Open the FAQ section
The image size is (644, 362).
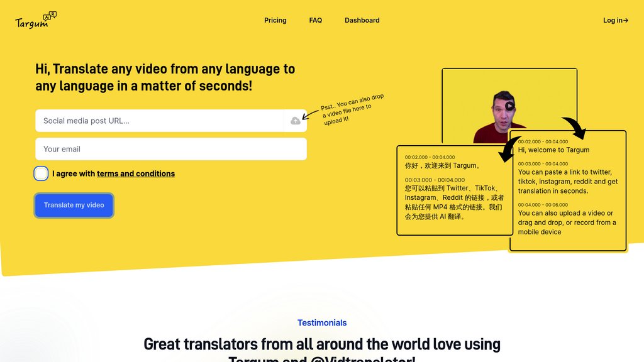tap(315, 20)
